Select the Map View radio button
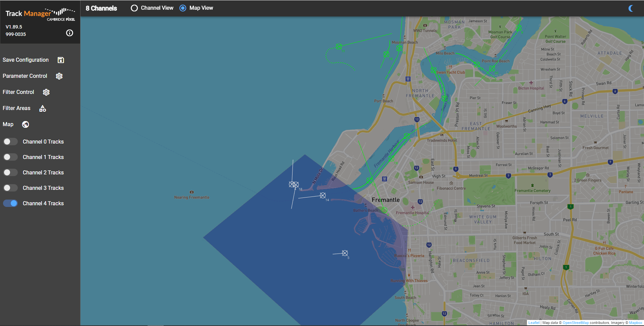 point(183,8)
